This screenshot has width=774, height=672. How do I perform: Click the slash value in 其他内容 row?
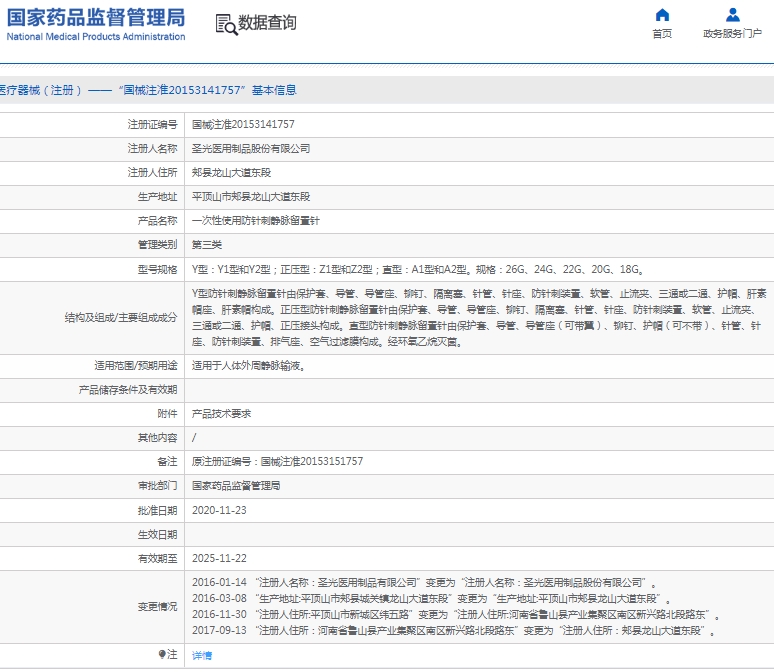coord(194,437)
